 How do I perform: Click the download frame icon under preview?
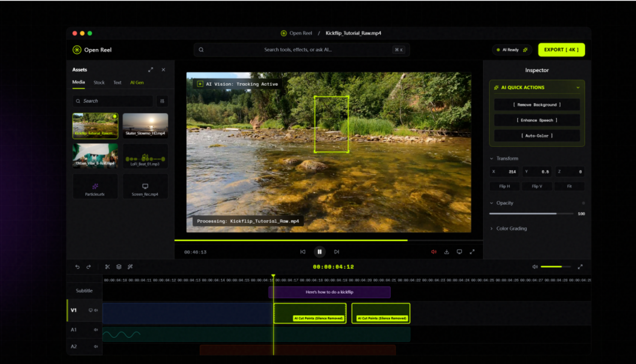[446, 252]
